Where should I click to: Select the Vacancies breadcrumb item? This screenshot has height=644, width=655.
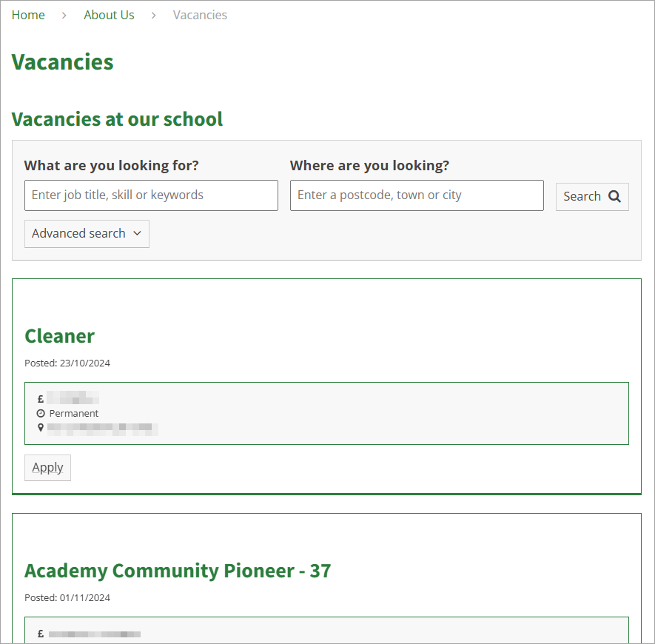click(200, 16)
